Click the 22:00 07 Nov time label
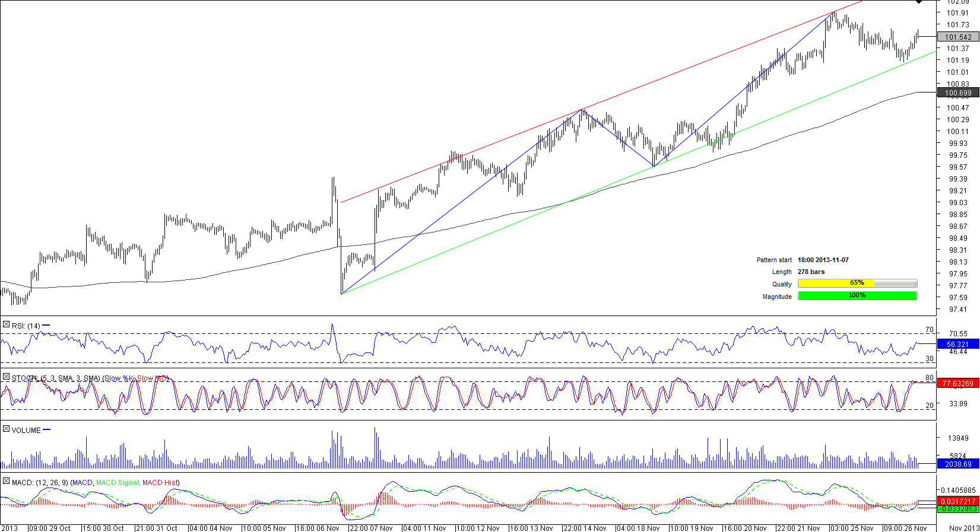This screenshot has width=980, height=532. [371, 528]
